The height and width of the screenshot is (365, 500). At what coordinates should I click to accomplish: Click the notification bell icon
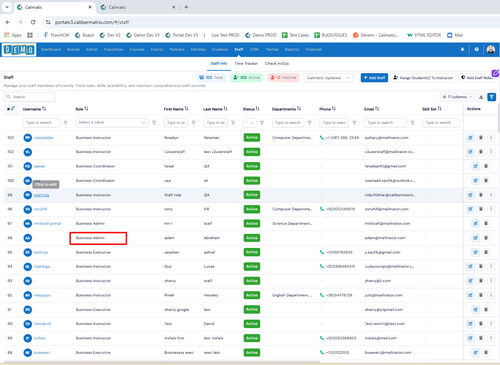click(462, 49)
